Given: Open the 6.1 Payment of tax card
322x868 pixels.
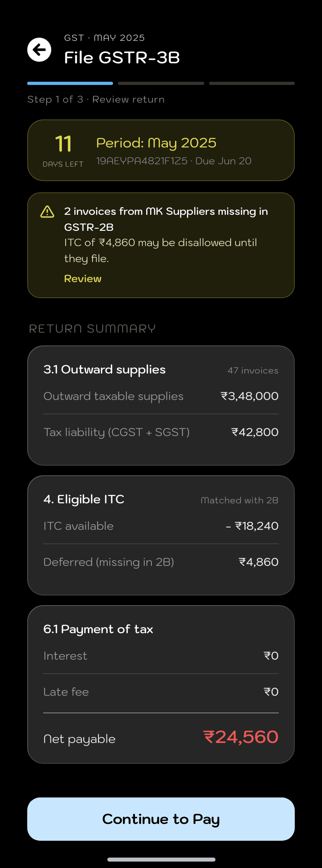Looking at the screenshot, I should (161, 684).
